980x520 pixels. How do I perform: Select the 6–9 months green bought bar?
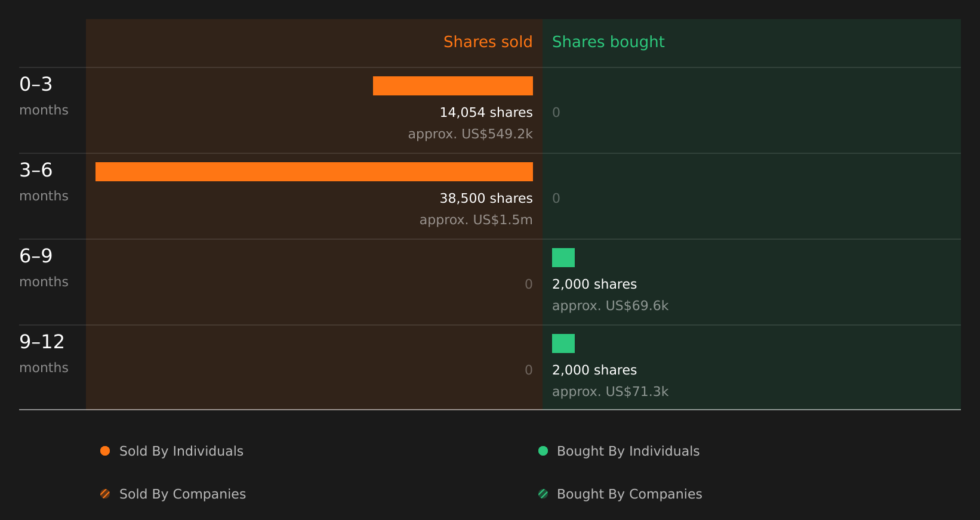click(563, 258)
